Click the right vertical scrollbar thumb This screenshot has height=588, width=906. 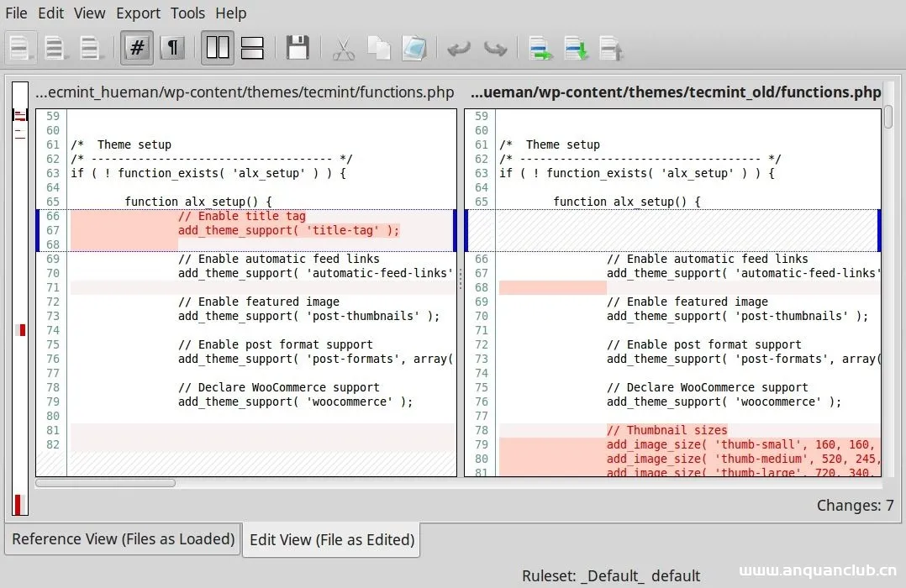[888, 118]
